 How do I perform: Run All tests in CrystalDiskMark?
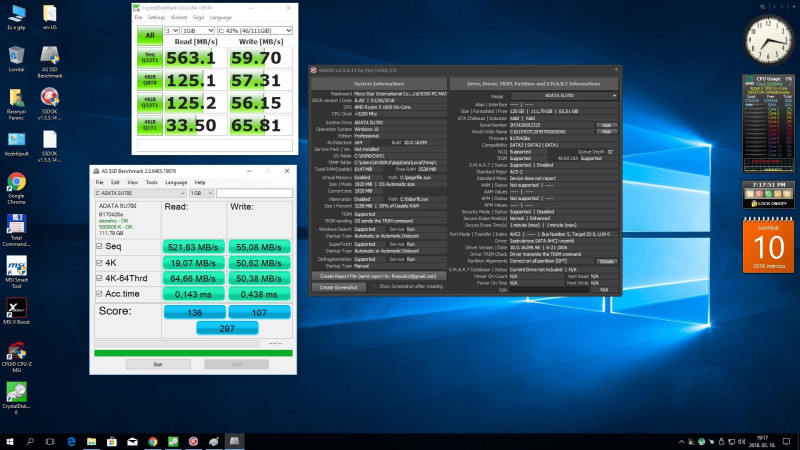pos(149,35)
